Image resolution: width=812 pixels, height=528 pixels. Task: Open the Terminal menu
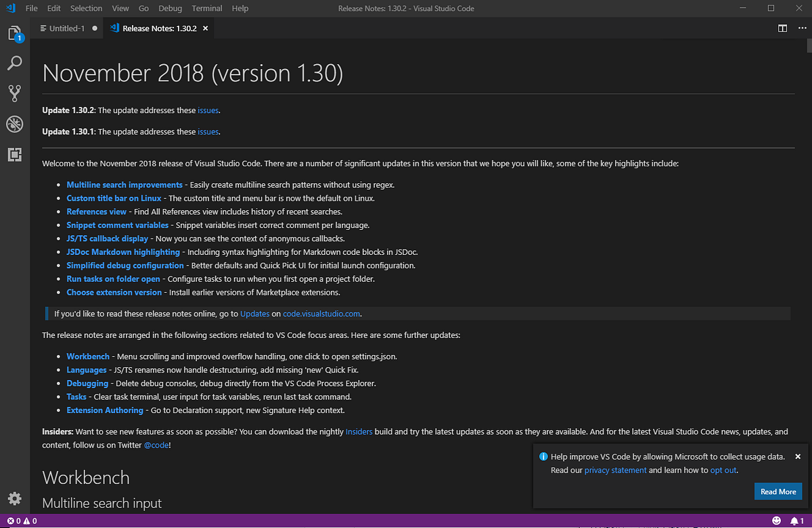pyautogui.click(x=206, y=8)
